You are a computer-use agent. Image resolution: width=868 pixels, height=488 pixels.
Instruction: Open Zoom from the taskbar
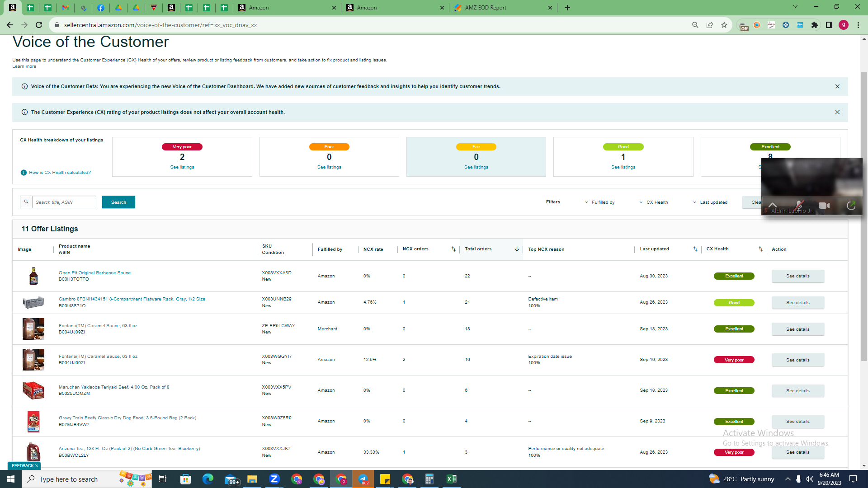tap(274, 479)
